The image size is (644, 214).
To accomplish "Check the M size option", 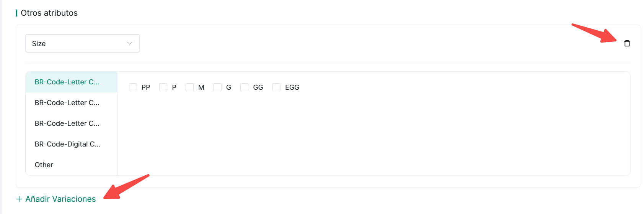I will tap(189, 87).
